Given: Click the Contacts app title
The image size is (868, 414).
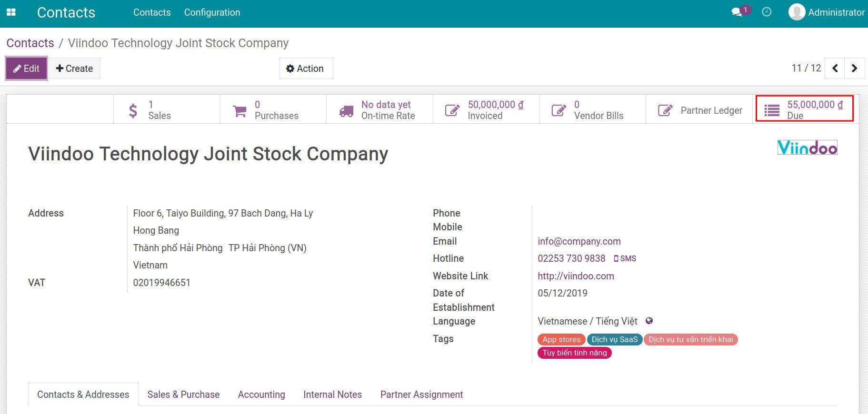Looking at the screenshot, I should (x=66, y=12).
